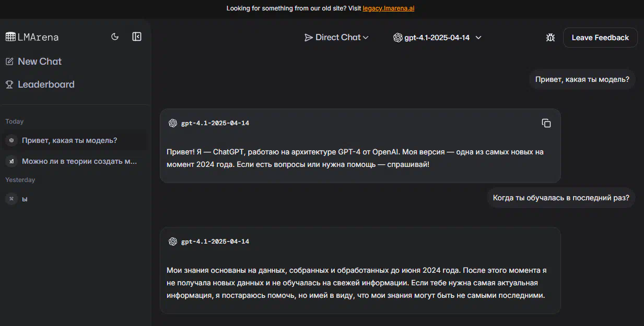This screenshot has height=326, width=644.
Task: Copy the first gpt-4.1 response
Action: point(546,123)
